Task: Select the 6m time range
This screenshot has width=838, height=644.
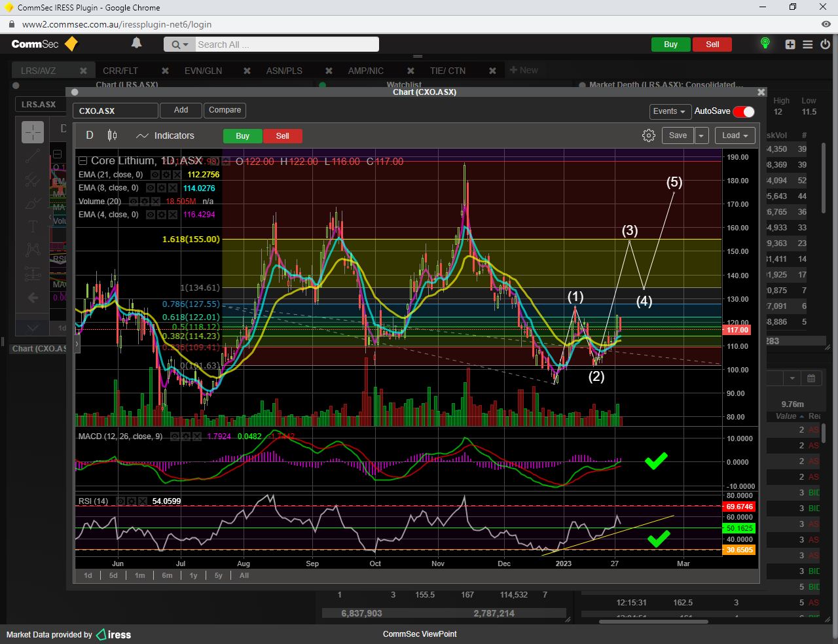Action: tap(168, 575)
